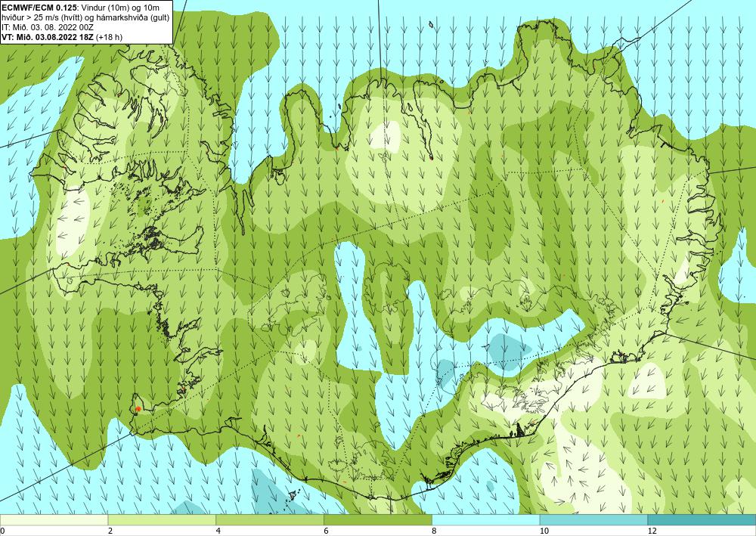
Task: Choose the 6–8 m/s dark green legend swatch
Action: pyautogui.click(x=378, y=519)
